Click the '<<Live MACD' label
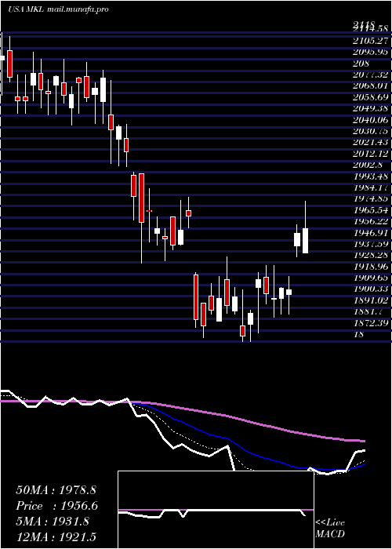392x549 pixels. point(330,528)
